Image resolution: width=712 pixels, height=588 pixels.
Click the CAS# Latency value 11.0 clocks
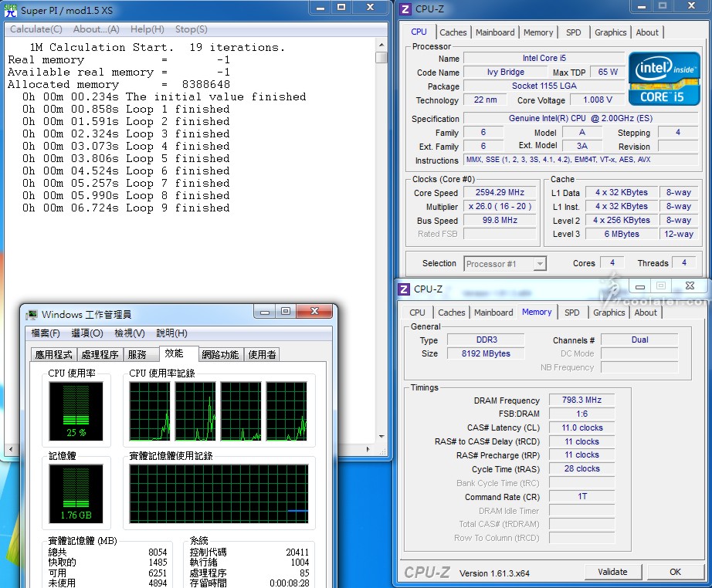pyautogui.click(x=581, y=427)
